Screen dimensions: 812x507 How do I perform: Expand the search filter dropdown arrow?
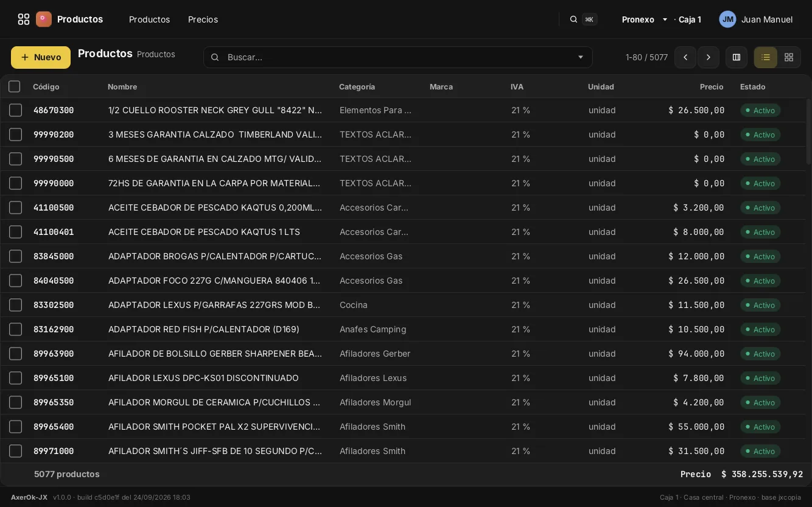581,57
